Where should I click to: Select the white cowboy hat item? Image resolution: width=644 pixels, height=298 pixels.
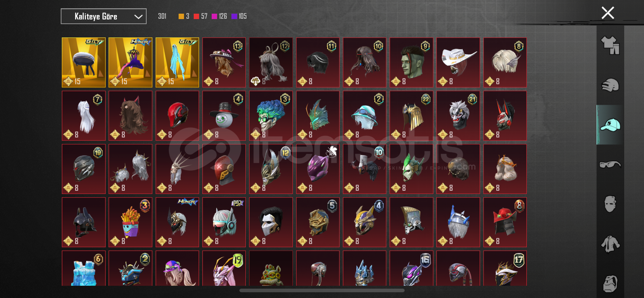[458, 62]
